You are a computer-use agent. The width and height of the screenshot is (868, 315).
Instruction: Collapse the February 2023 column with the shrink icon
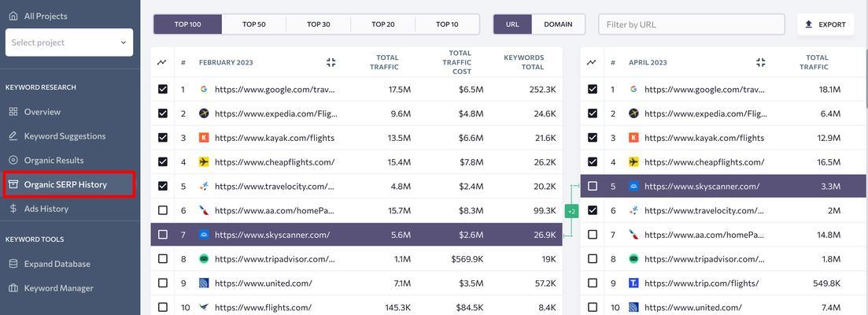point(331,62)
